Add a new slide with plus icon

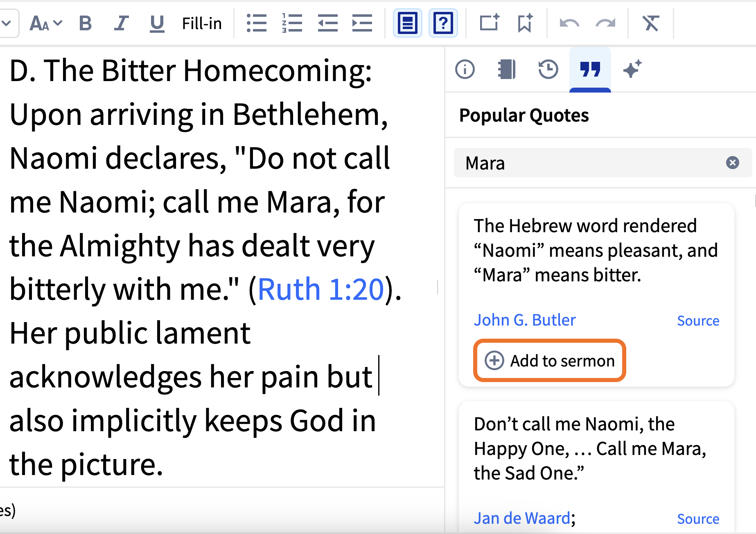point(490,23)
